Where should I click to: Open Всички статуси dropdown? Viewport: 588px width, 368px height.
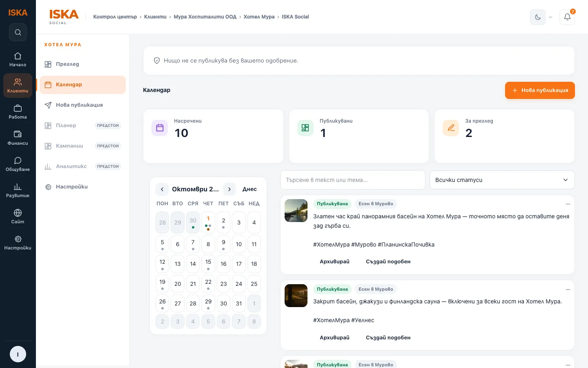click(502, 180)
